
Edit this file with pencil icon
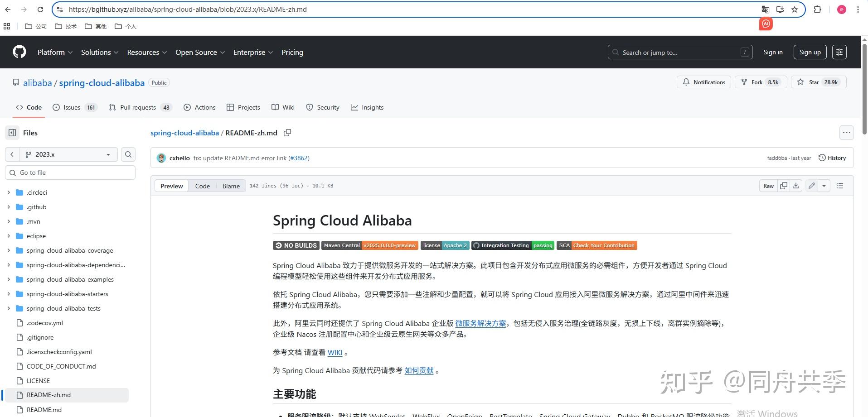(x=812, y=186)
